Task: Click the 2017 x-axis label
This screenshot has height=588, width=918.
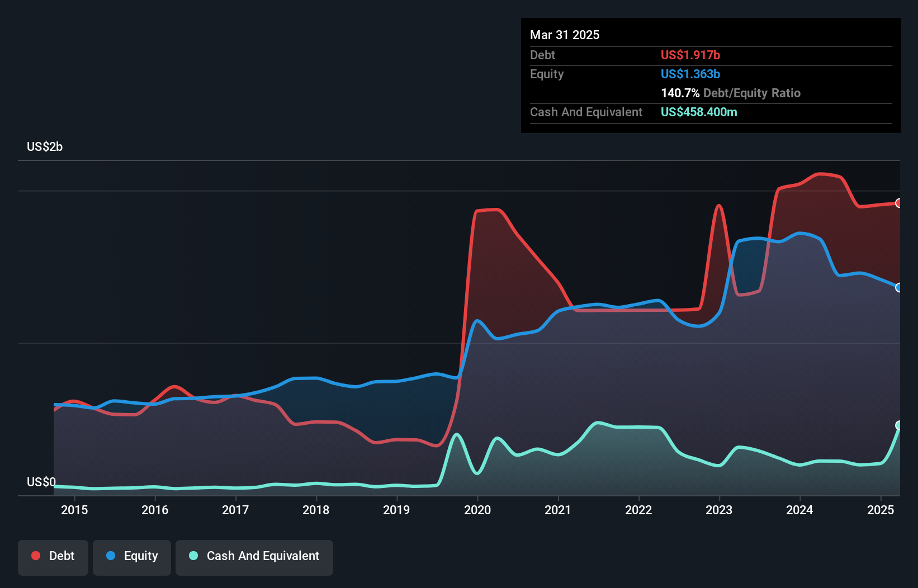Action: point(235,510)
